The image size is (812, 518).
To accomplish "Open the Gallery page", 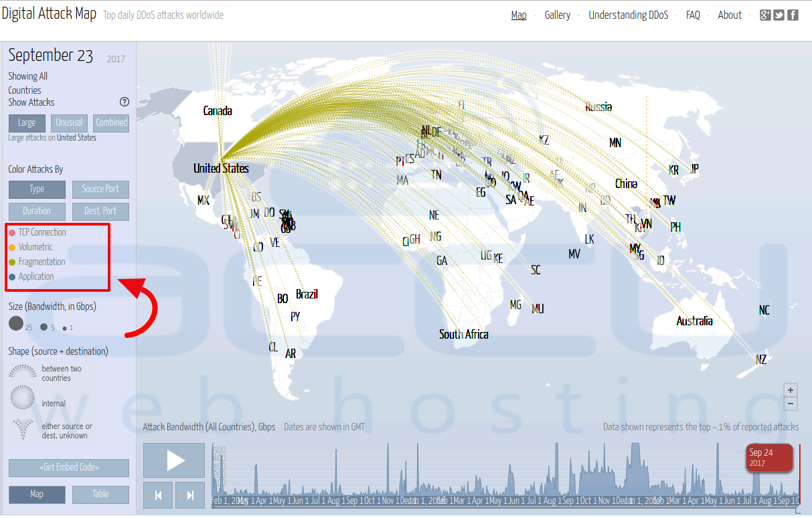I will tap(558, 15).
